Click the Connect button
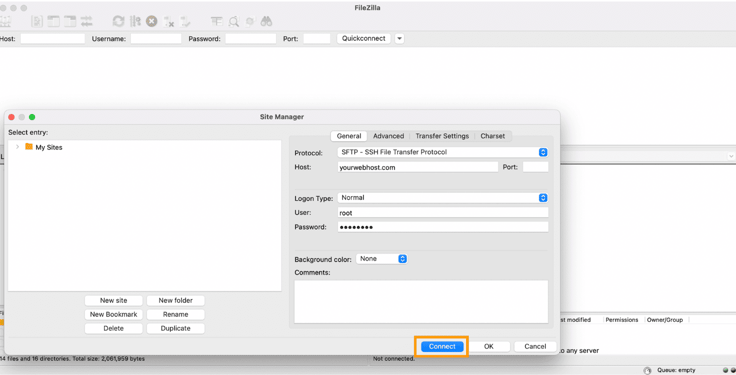The height and width of the screenshot is (375, 736). tap(442, 346)
